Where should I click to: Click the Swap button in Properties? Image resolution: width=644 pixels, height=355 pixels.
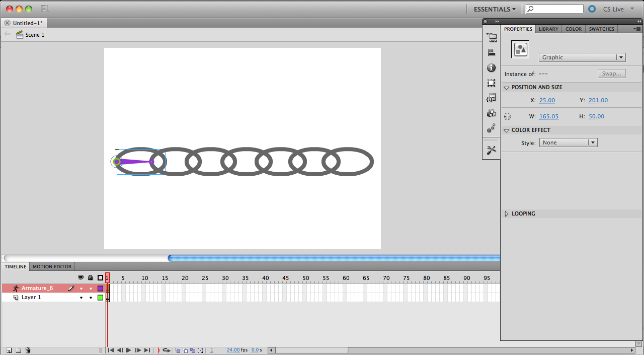611,73
